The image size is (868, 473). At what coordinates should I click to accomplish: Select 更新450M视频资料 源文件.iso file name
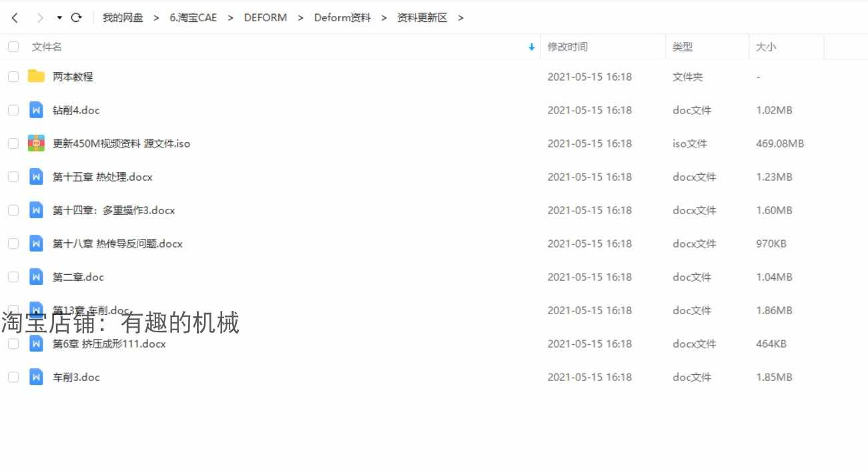(x=121, y=143)
